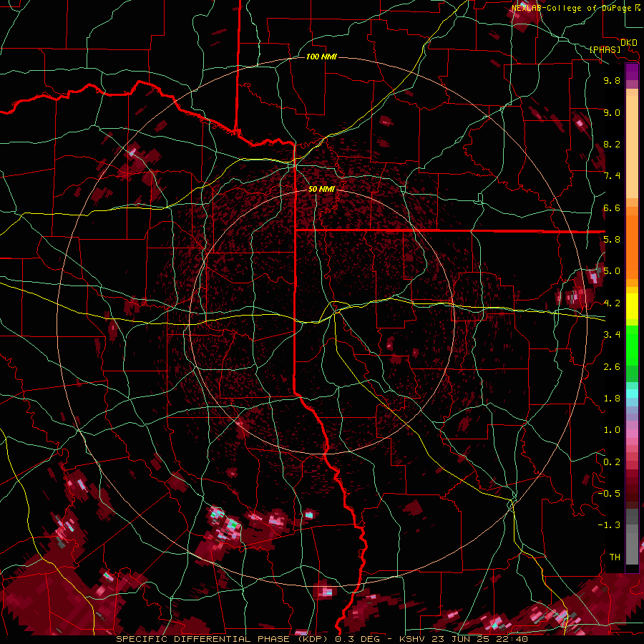Viewport: 644px width, 644px height.
Task: Click the 5.8 value on the scale
Action: [x=612, y=240]
